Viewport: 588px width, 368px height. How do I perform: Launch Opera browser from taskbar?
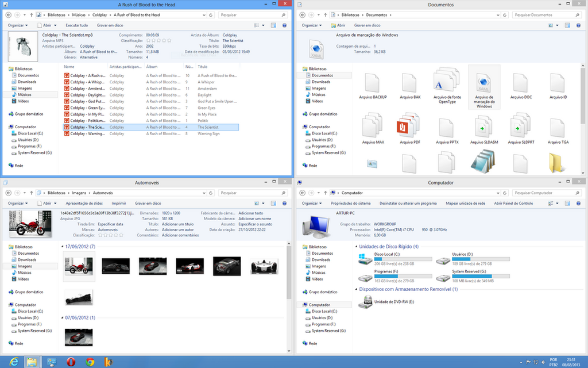[71, 362]
